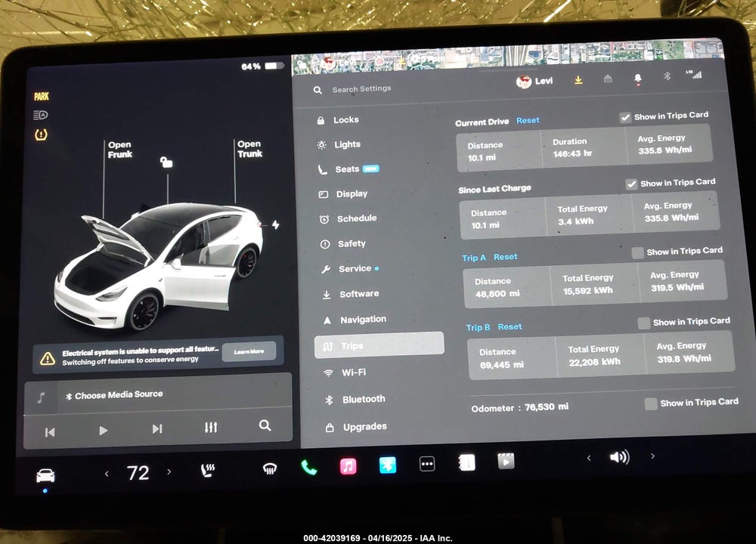The width and height of the screenshot is (756, 544).
Task: Tap the Bluetooth status icon in header
Action: pos(668,76)
